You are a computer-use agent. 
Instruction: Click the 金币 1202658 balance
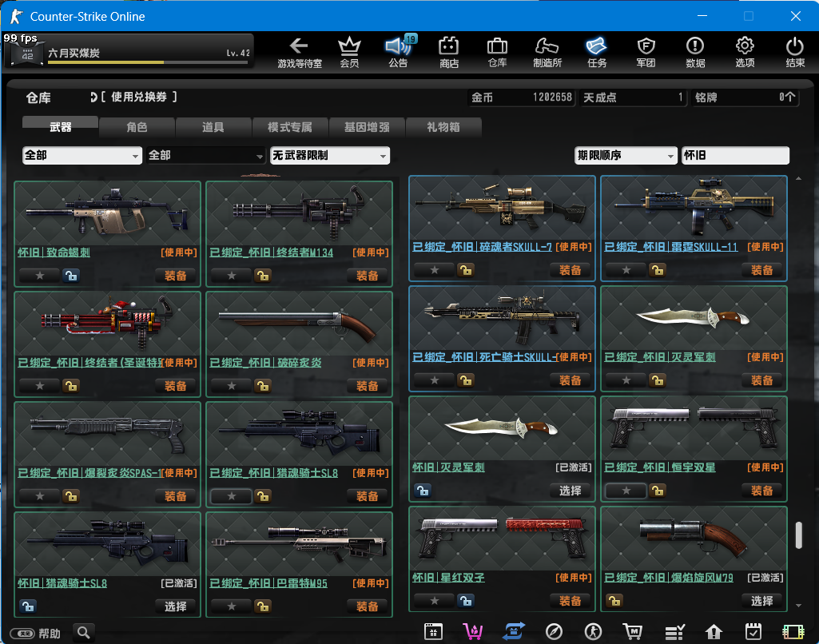(x=521, y=97)
